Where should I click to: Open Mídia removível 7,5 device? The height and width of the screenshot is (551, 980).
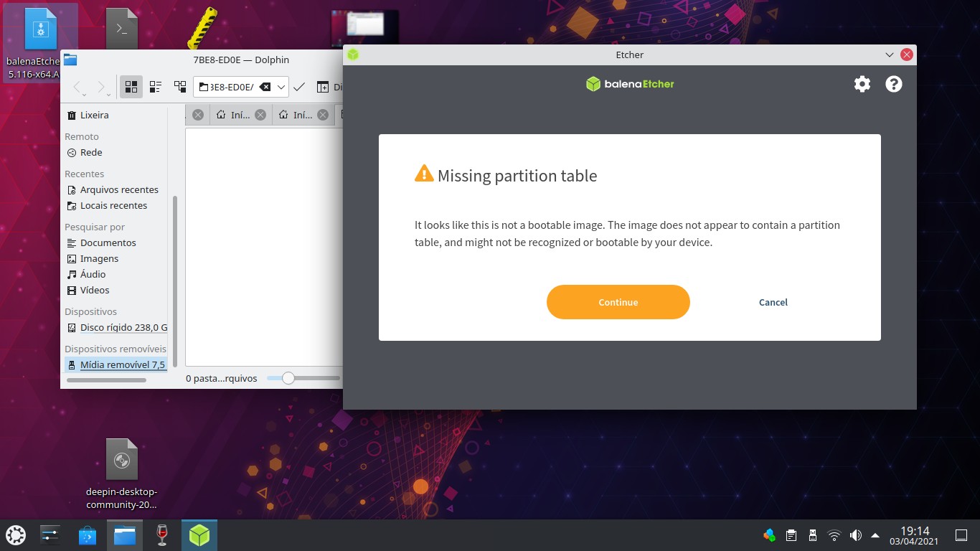(x=116, y=364)
